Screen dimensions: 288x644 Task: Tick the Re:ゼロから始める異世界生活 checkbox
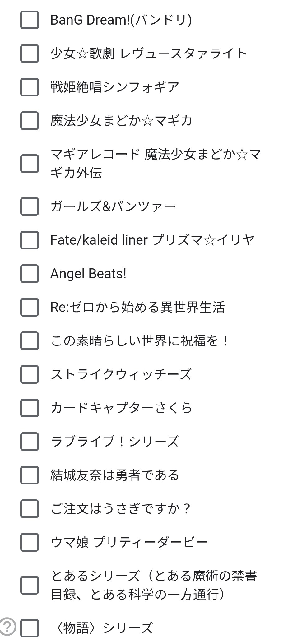30,307
